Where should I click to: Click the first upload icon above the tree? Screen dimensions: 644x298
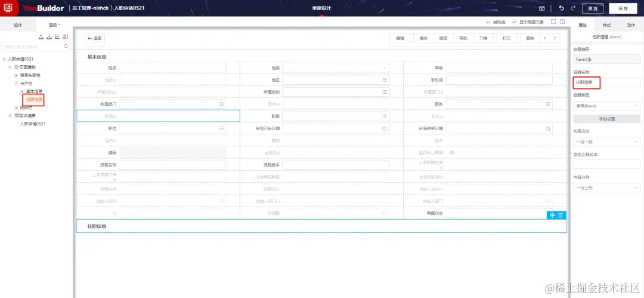41,37
